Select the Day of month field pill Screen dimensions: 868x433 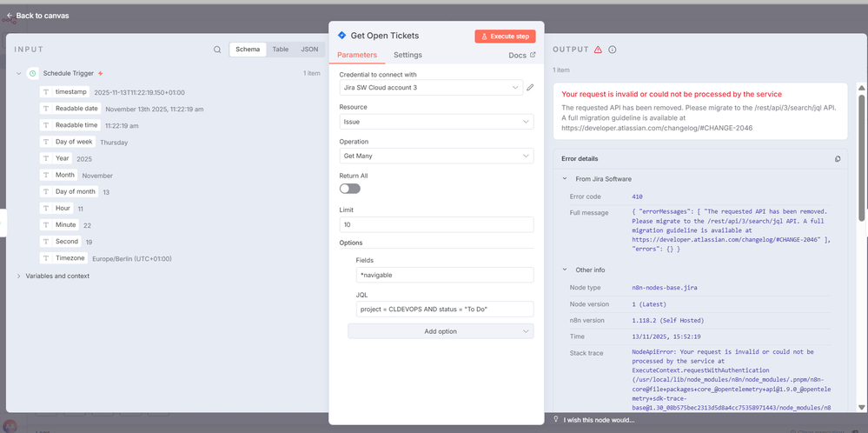click(70, 191)
